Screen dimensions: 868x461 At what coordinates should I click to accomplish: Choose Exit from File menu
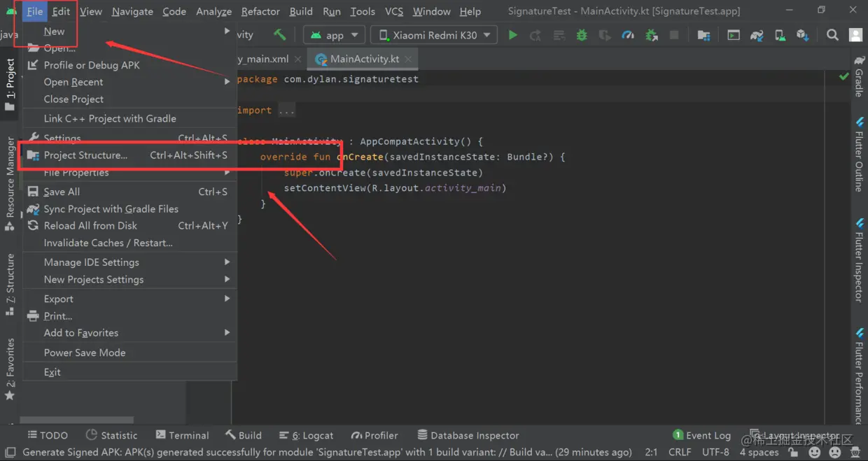(x=129, y=372)
